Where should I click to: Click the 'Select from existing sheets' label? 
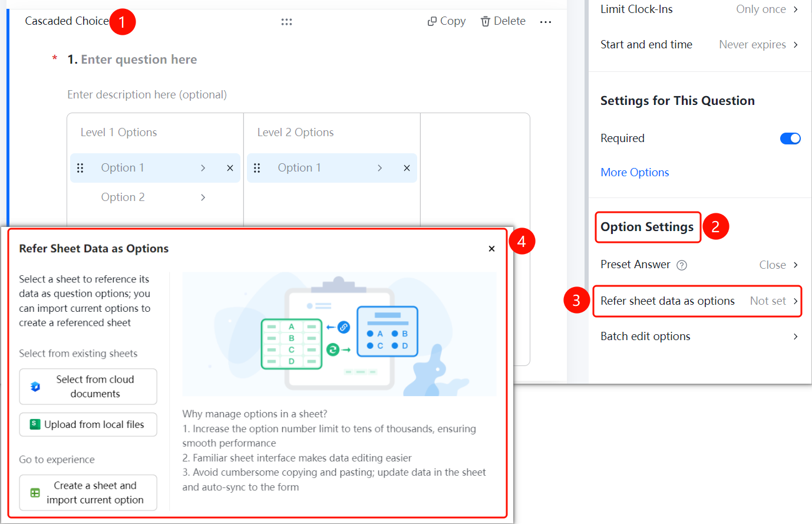(78, 354)
